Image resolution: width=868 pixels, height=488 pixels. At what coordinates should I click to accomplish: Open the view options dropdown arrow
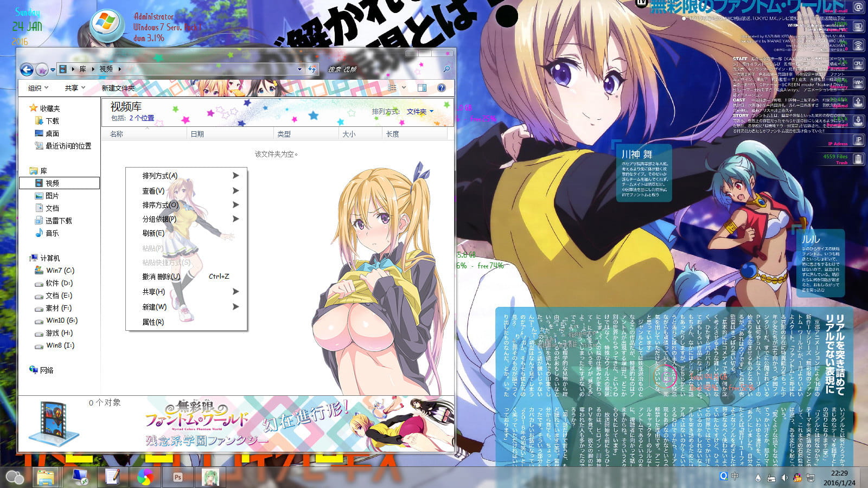pyautogui.click(x=404, y=88)
